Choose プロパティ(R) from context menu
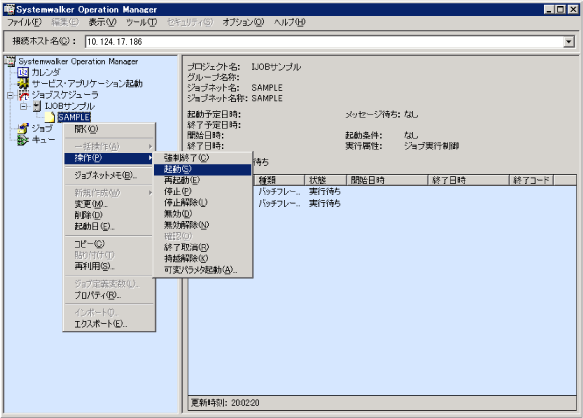583x418 pixels. [x=109, y=295]
